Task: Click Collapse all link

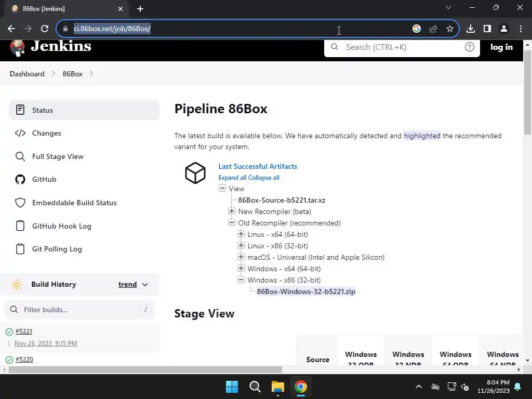Action: click(263, 178)
